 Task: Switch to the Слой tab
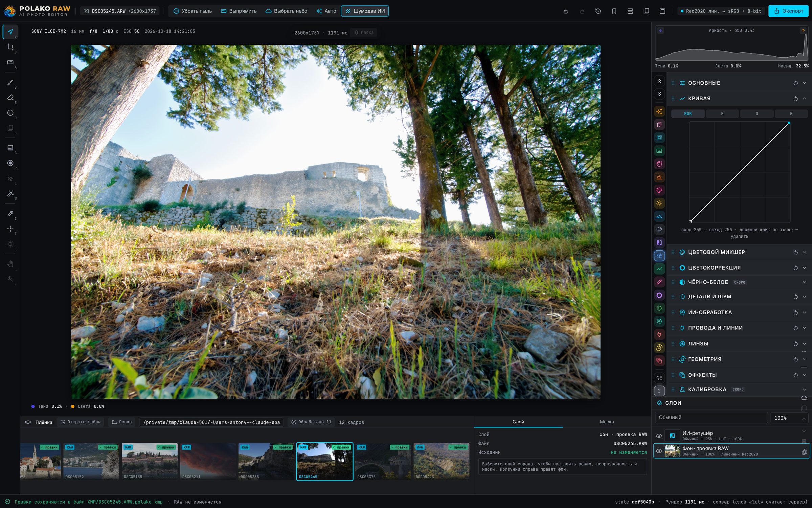518,422
